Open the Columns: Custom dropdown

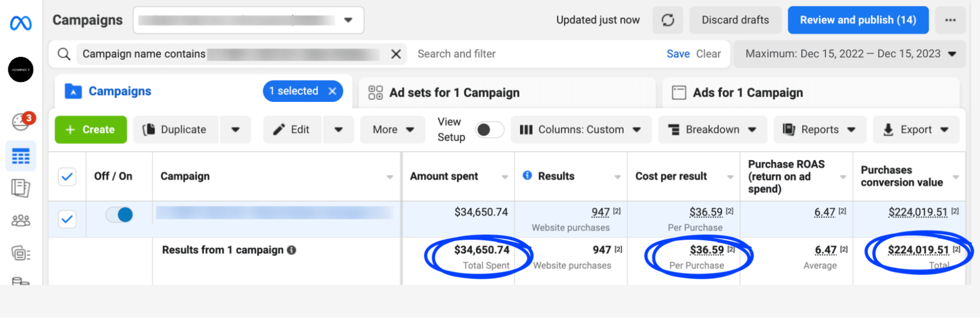[580, 129]
